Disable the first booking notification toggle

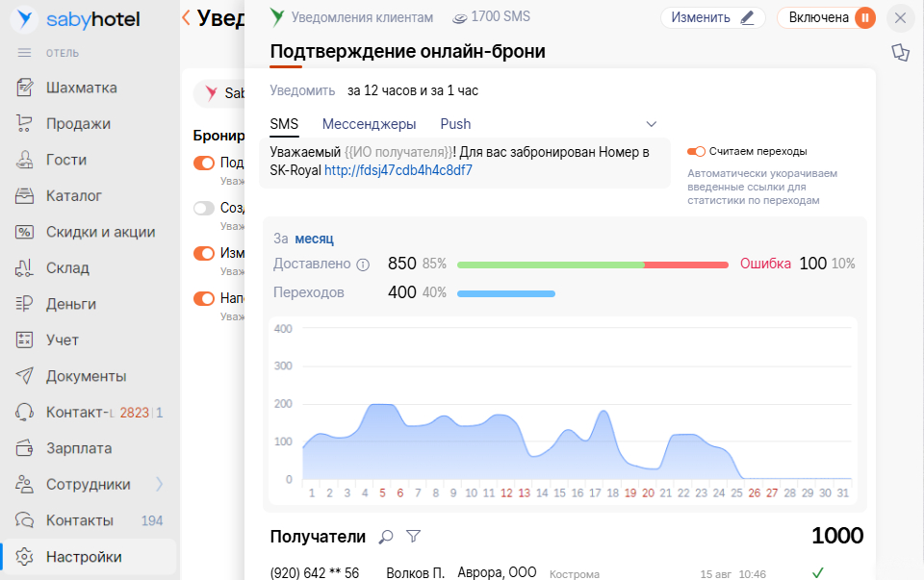[x=204, y=164]
